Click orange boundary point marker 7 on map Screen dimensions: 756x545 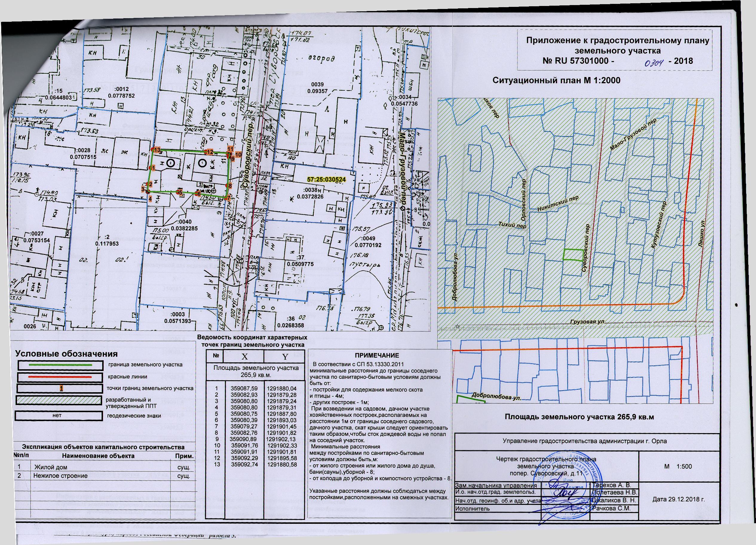229,198
